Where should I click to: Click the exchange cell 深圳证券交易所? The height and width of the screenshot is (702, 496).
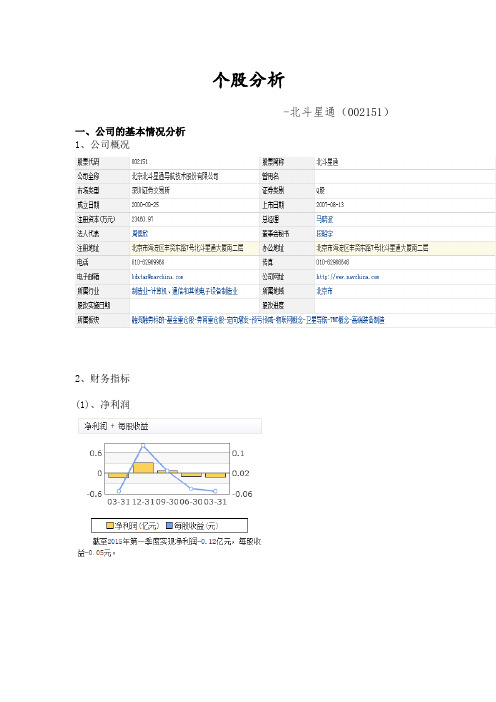pos(150,190)
